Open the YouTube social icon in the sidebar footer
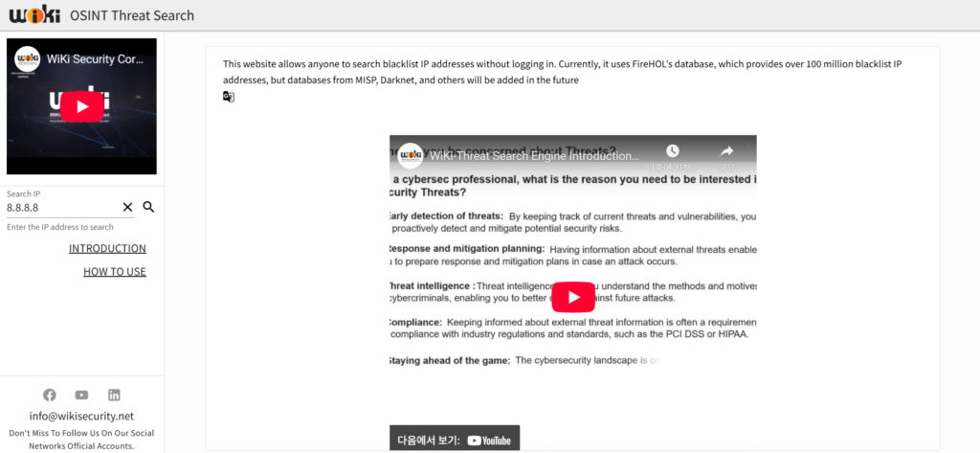980x453 pixels. point(81,395)
